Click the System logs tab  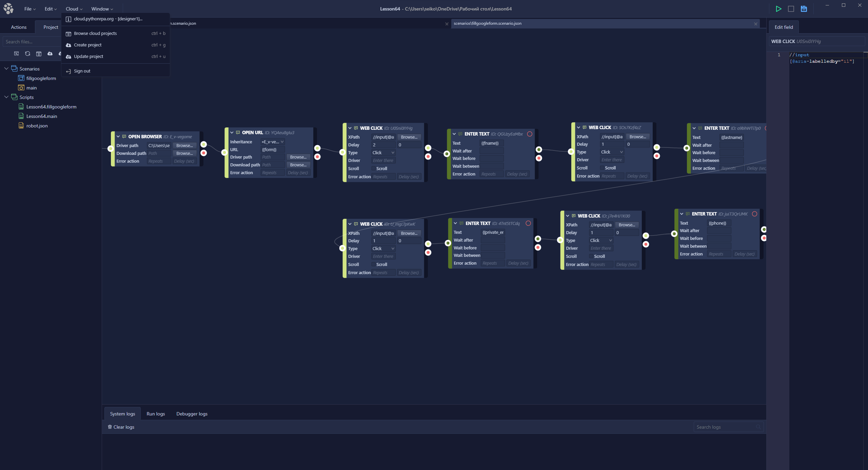[123, 413]
